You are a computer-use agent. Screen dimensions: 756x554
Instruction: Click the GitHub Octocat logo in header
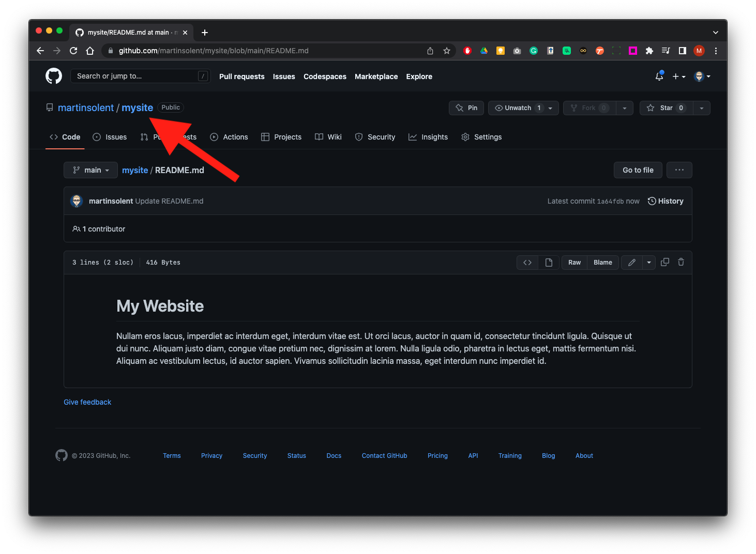click(54, 76)
